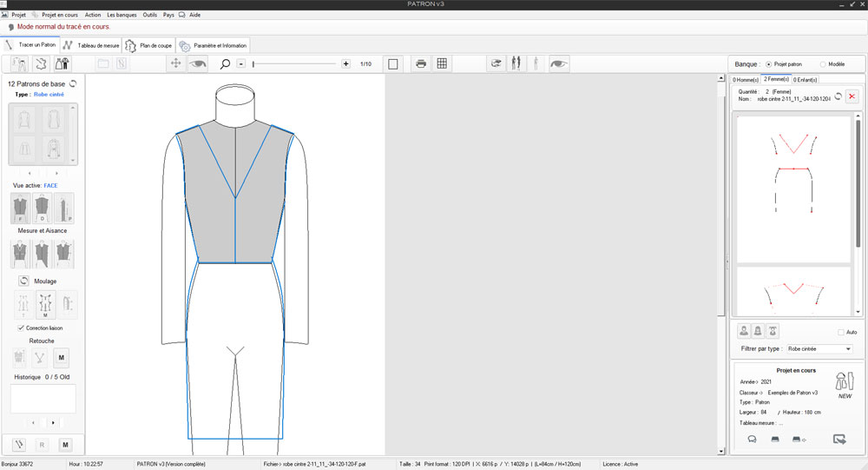Enable the Auto checkbox

[x=841, y=332]
